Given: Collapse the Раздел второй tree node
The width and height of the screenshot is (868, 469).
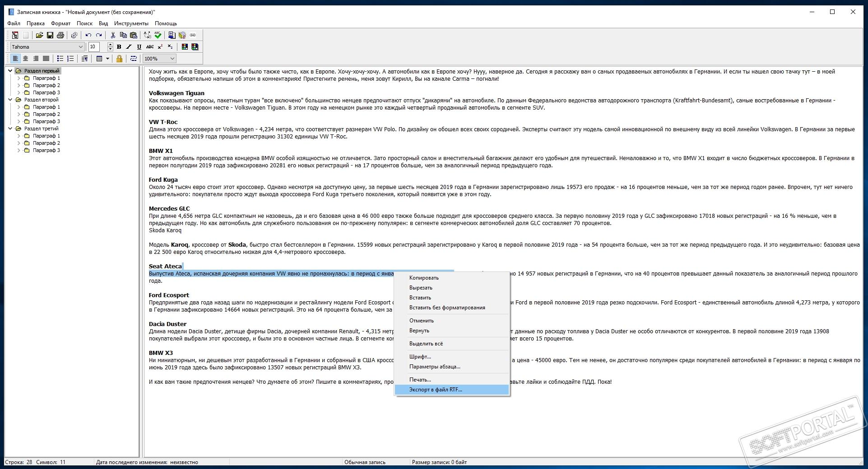Looking at the screenshot, I should coord(10,100).
